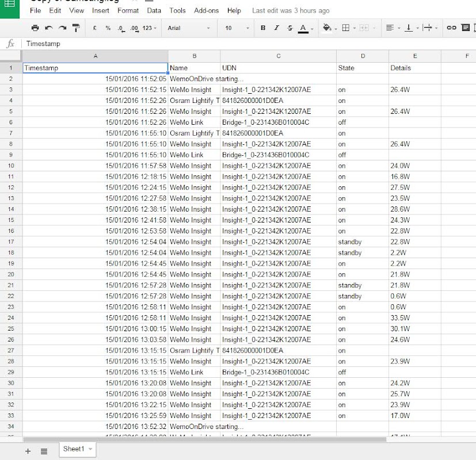Select the Name header cell
476x460 pixels.
[195, 68]
